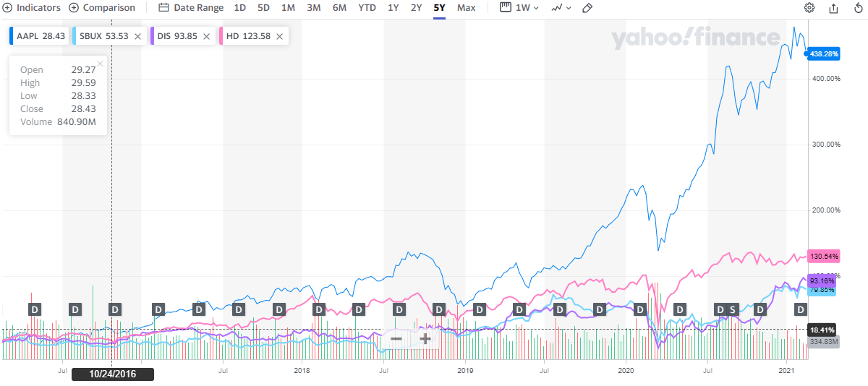868x386 pixels.
Task: Select the active 5Y range tab
Action: pyautogui.click(x=439, y=8)
